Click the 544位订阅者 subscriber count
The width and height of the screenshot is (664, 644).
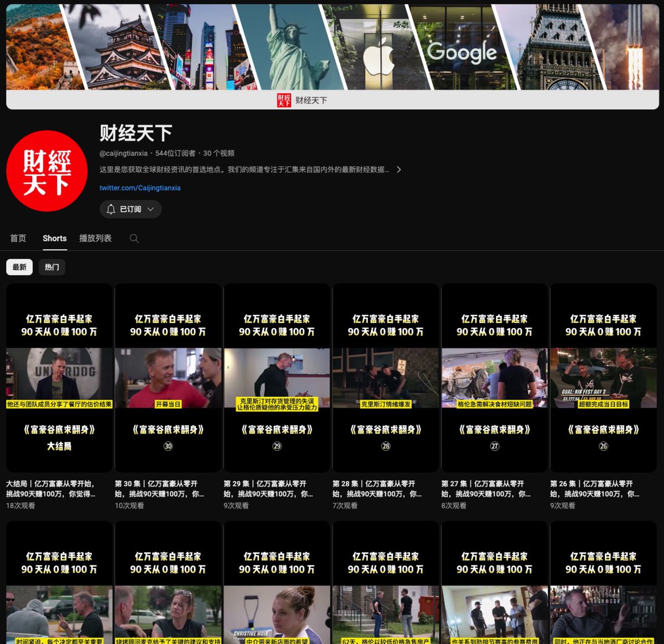(175, 153)
